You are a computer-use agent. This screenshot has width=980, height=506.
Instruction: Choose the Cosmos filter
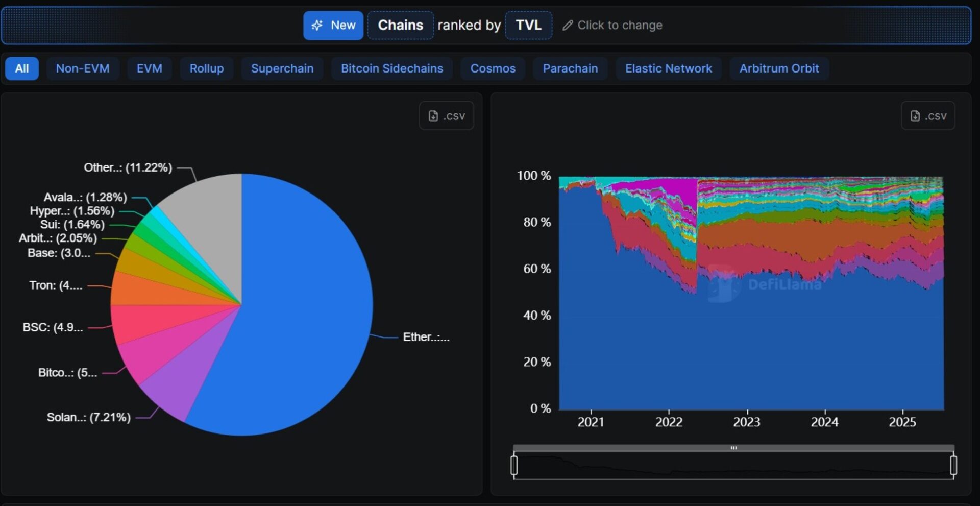click(x=493, y=68)
